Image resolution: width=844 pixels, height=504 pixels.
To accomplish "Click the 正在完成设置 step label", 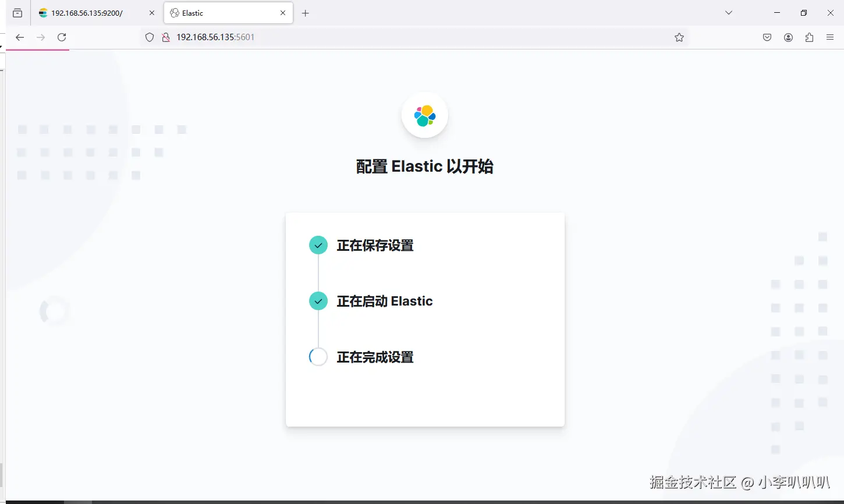I will (375, 357).
